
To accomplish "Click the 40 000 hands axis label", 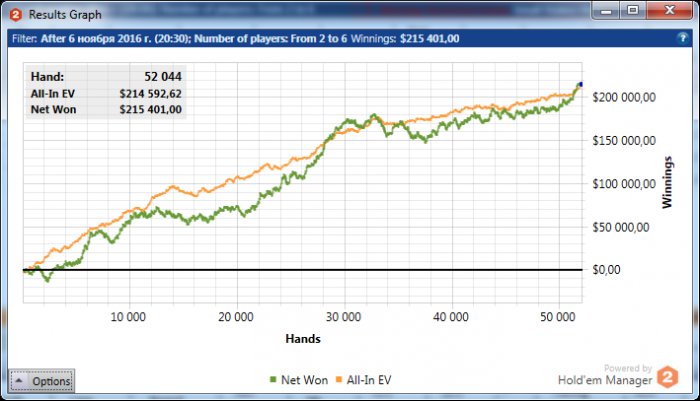I will pyautogui.click(x=451, y=317).
